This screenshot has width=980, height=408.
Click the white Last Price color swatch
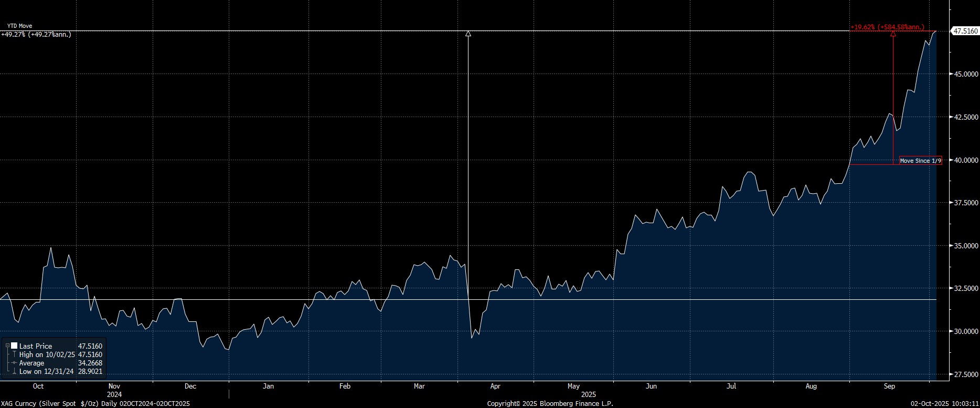coord(14,346)
